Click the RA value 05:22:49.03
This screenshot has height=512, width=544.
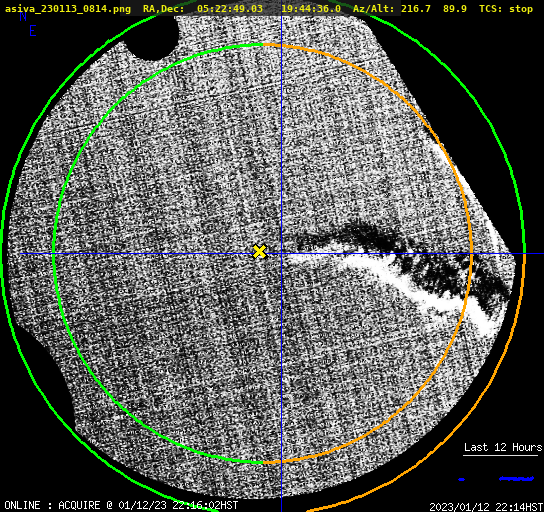pyautogui.click(x=230, y=9)
